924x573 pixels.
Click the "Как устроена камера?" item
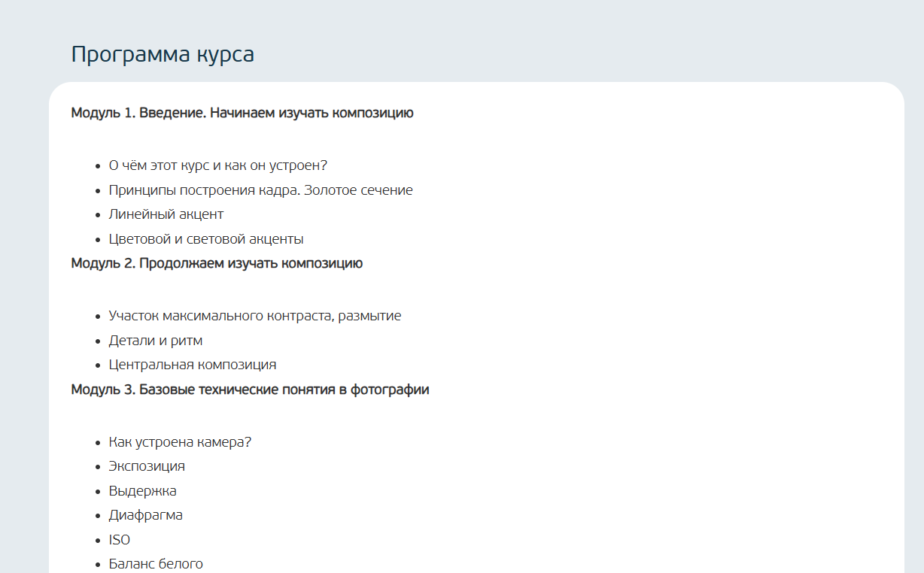180,442
